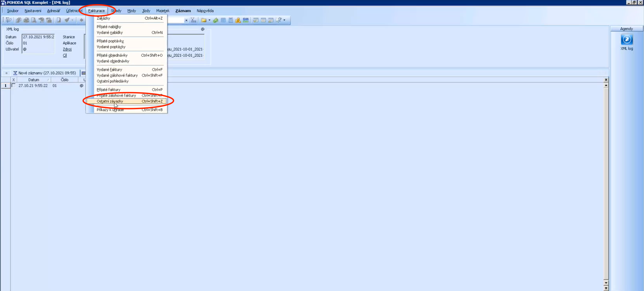Click the context help question icon
This screenshot has height=291, width=644.
click(279, 20)
